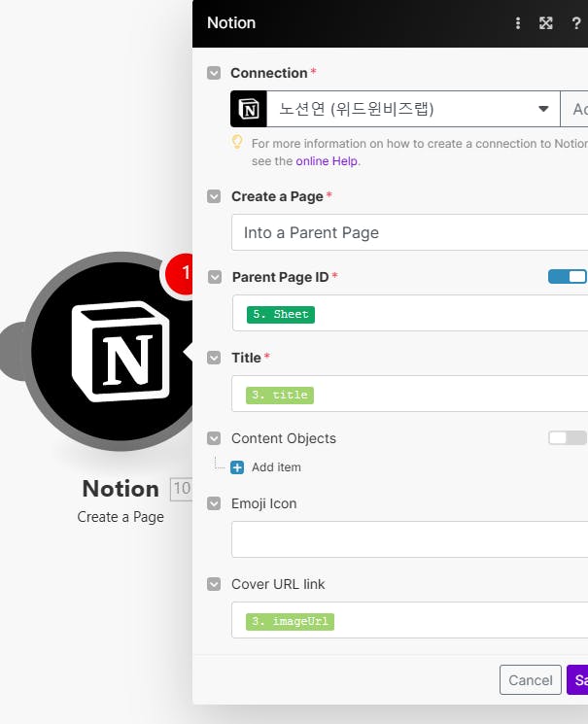Click the plus icon to add a content item
The image size is (588, 724).
[237, 467]
